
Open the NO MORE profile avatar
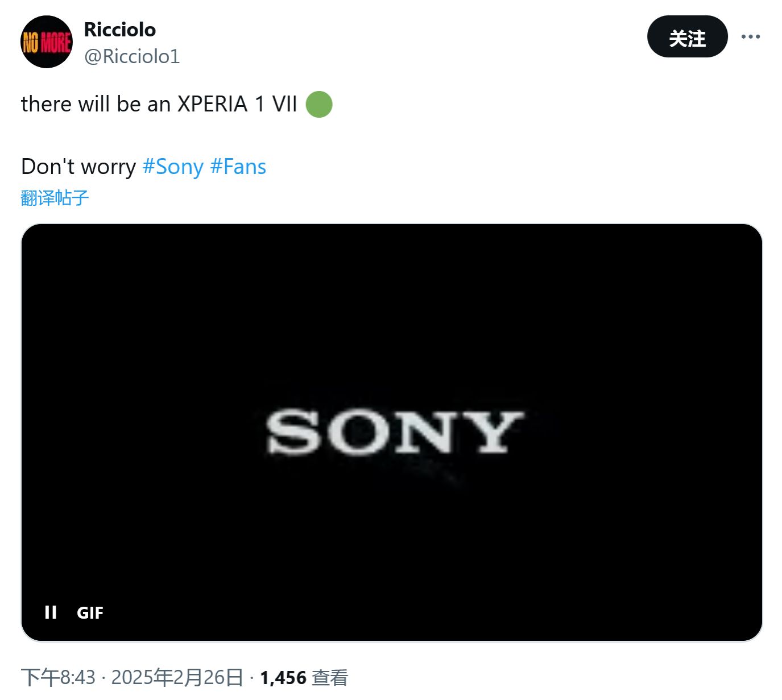click(x=47, y=42)
